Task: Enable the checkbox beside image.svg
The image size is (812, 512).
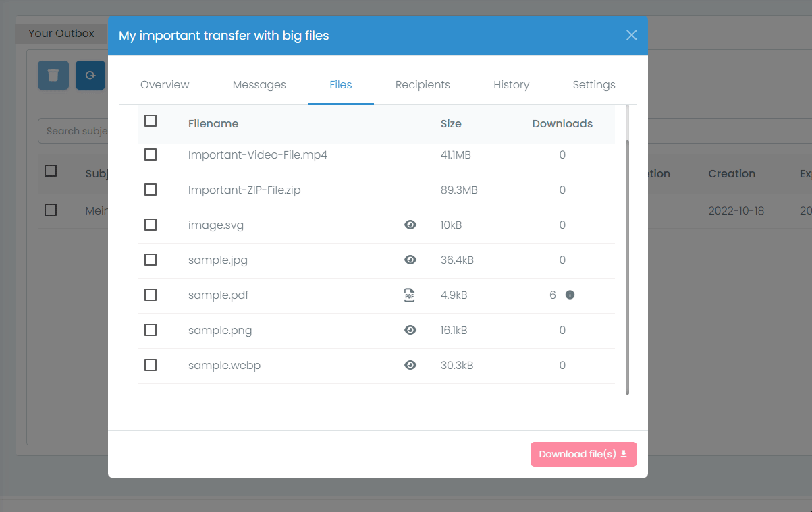Action: pyautogui.click(x=150, y=225)
